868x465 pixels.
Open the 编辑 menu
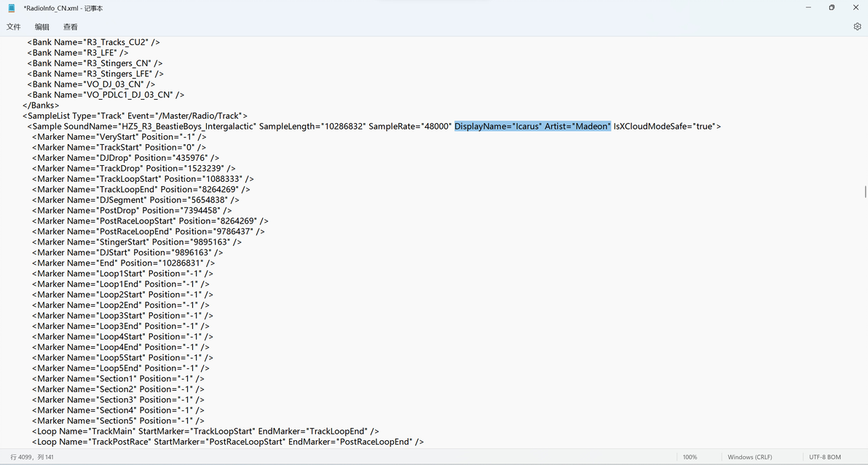point(42,27)
